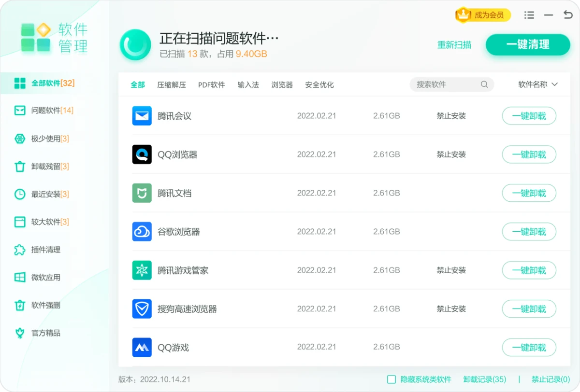Switch to the 浏览器 filter tab

(282, 84)
